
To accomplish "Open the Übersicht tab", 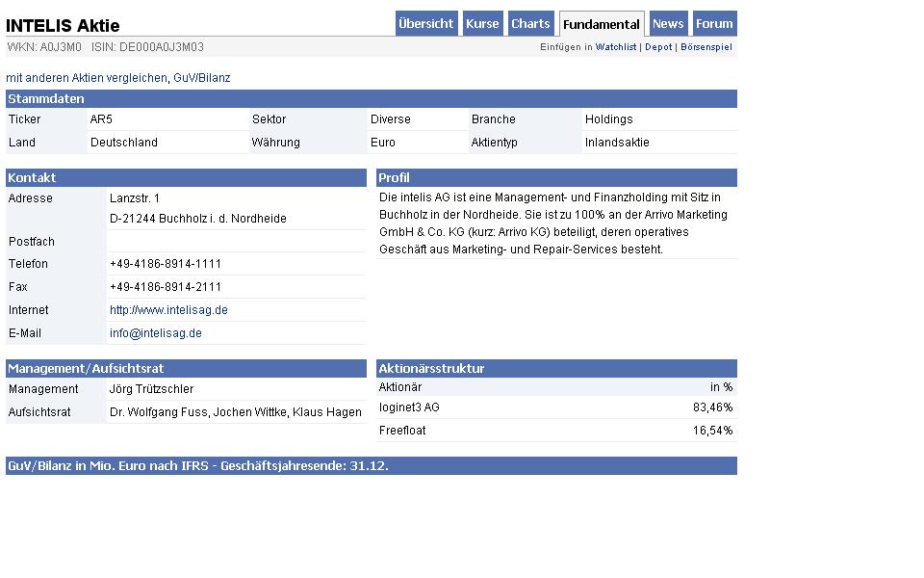I will (426, 23).
